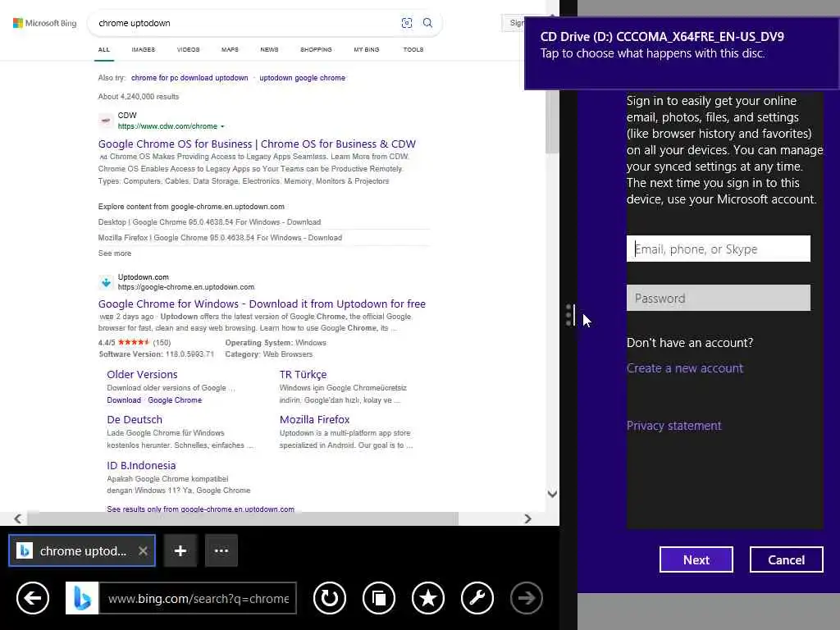The image size is (840, 630).
Task: Open the MY BING tab
Action: [x=367, y=49]
